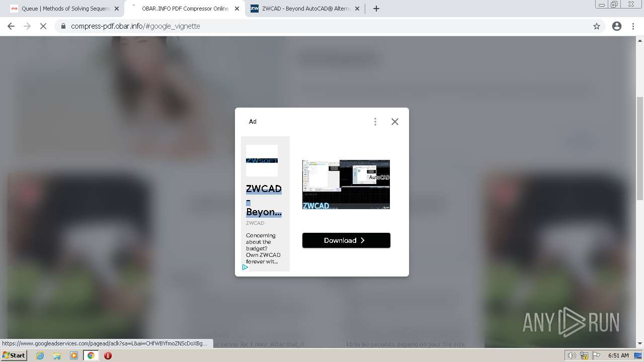Open the Chrome three-dot menu
This screenshot has width=644, height=362.
click(x=633, y=26)
